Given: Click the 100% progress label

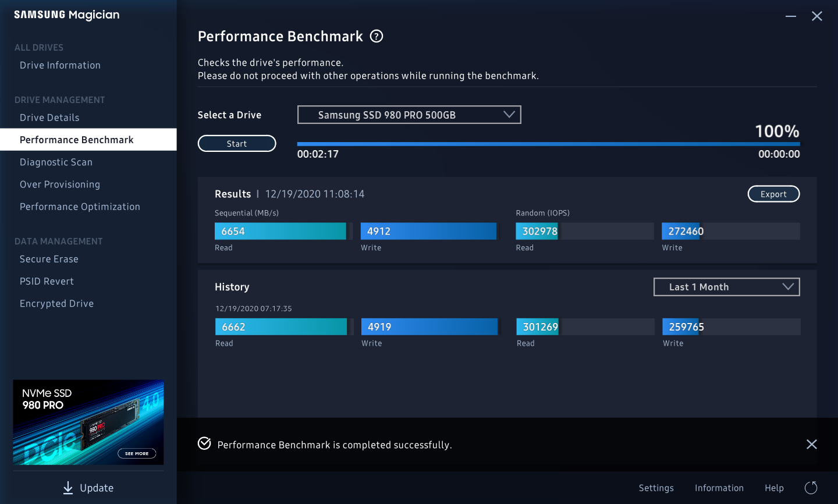Looking at the screenshot, I should tap(777, 131).
